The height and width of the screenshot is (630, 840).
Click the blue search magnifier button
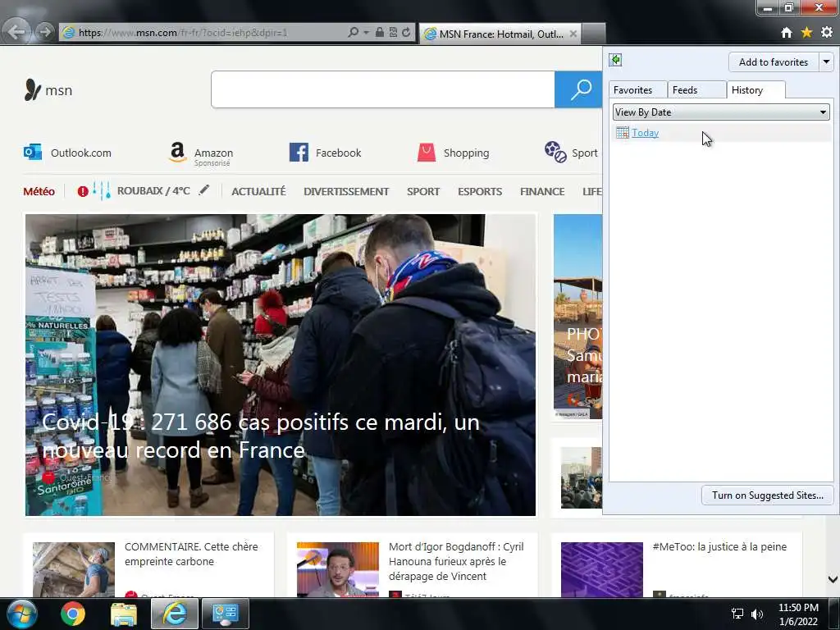tap(578, 89)
